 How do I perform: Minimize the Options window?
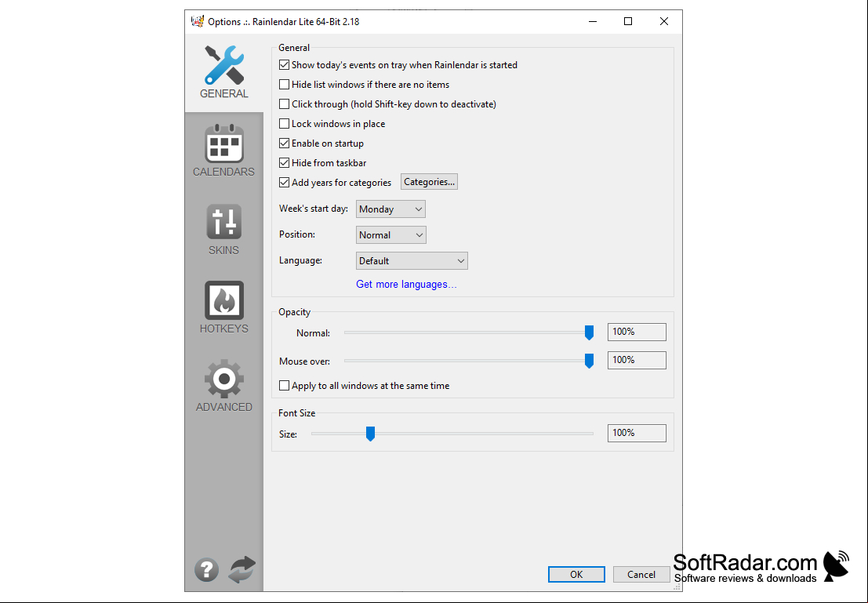tap(593, 22)
